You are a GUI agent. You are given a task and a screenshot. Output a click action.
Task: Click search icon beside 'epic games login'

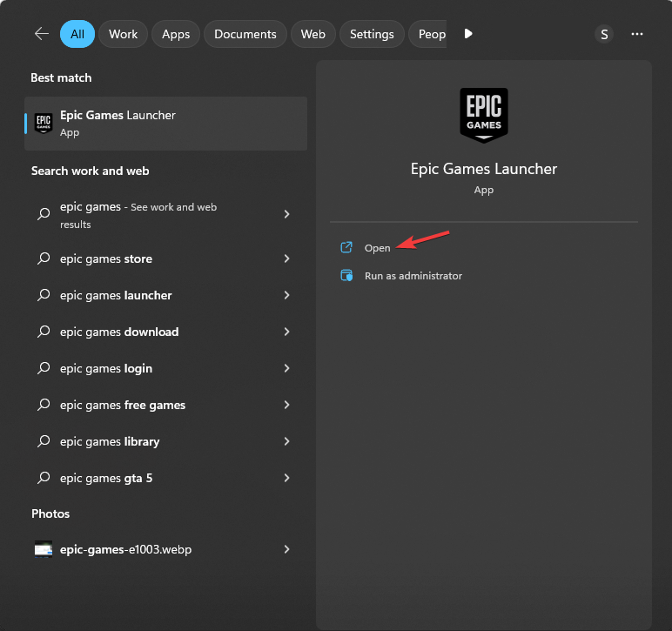[x=44, y=368]
